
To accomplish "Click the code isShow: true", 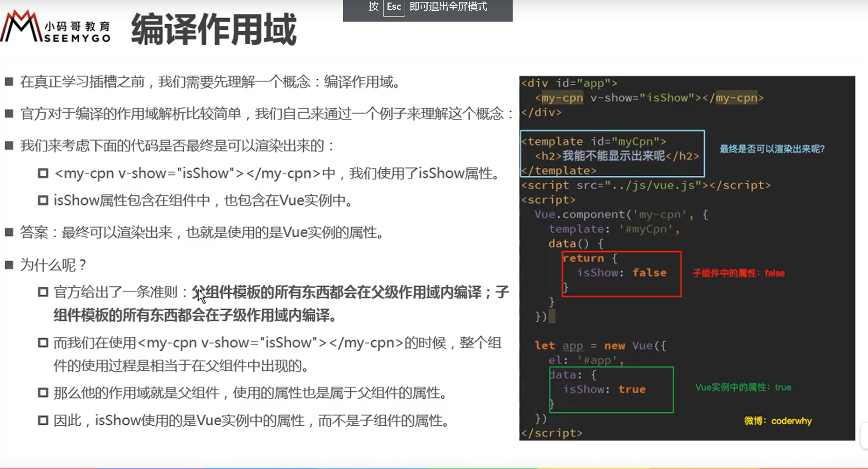I will click(x=604, y=389).
